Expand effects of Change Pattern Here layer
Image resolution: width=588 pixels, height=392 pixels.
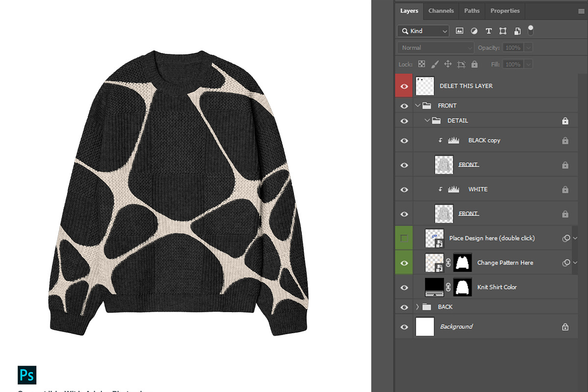point(575,263)
